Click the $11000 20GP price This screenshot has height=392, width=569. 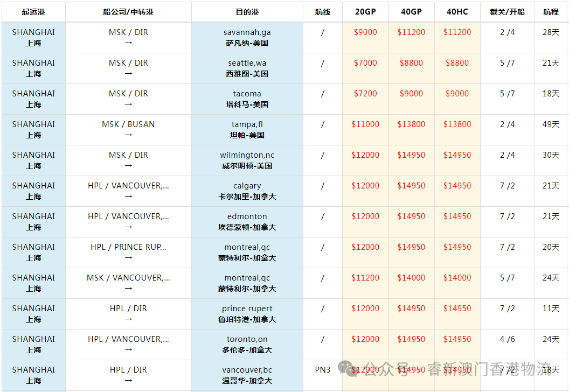tap(365, 124)
